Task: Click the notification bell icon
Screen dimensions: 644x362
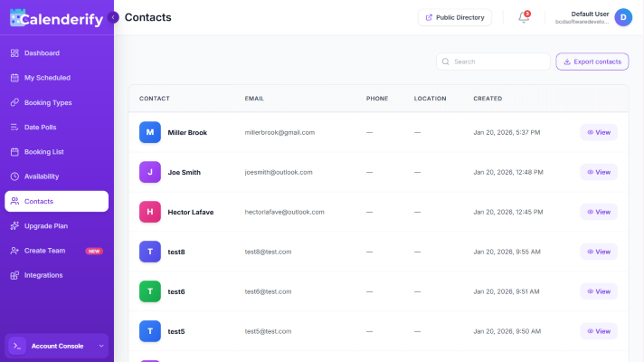Action: click(x=524, y=17)
